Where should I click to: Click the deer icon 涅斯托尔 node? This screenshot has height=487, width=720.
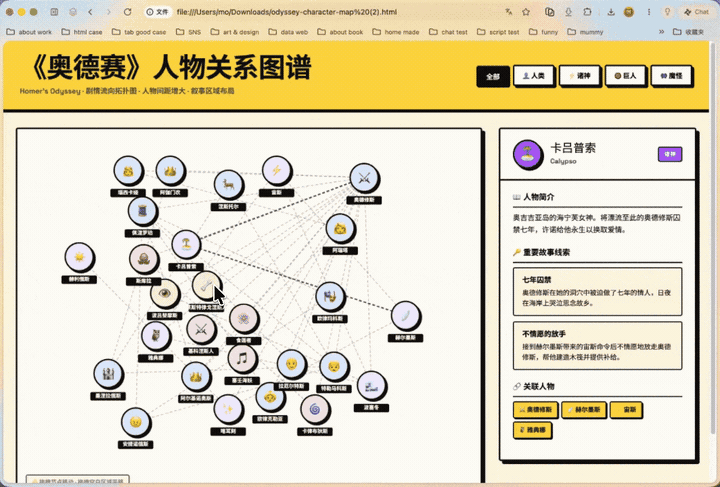click(x=228, y=185)
